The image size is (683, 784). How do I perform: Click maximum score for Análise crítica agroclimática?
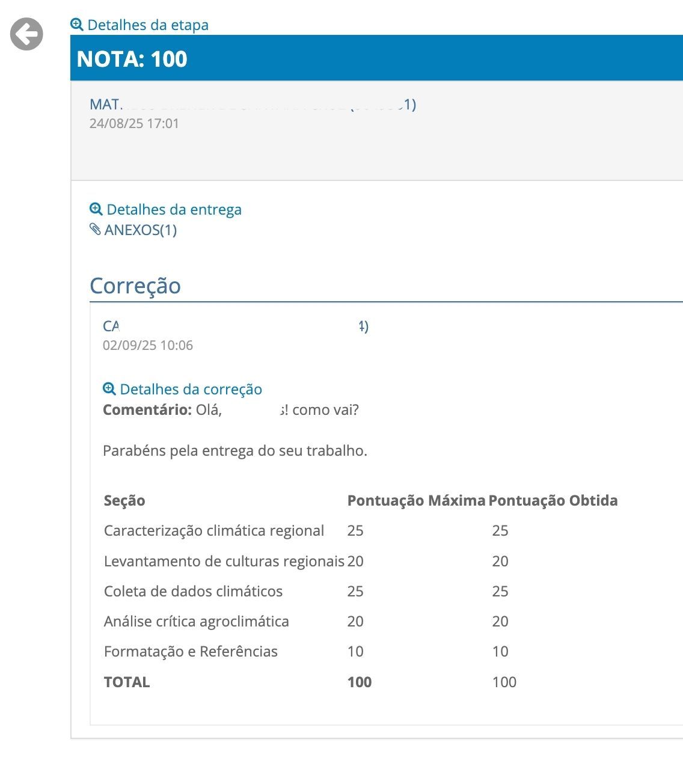pyautogui.click(x=355, y=622)
